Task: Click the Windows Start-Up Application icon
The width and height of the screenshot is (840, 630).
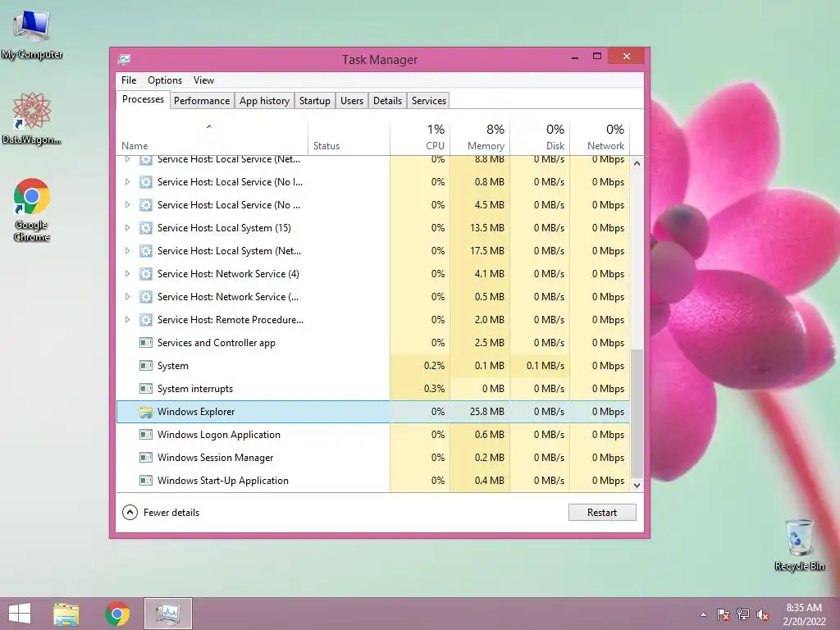Action: click(x=146, y=481)
